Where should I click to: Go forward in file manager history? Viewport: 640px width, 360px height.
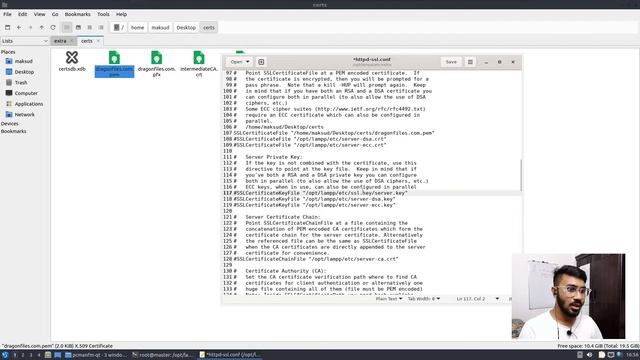(x=30, y=27)
